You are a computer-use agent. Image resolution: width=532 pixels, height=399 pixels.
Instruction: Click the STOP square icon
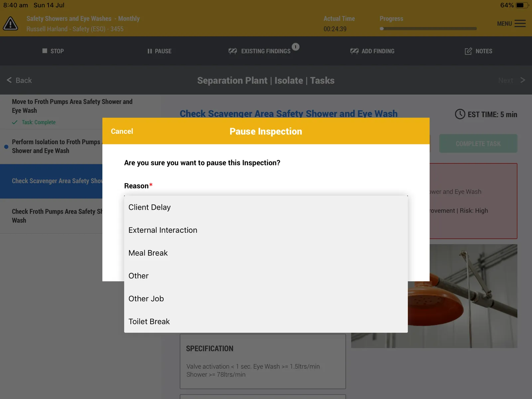[45, 51]
